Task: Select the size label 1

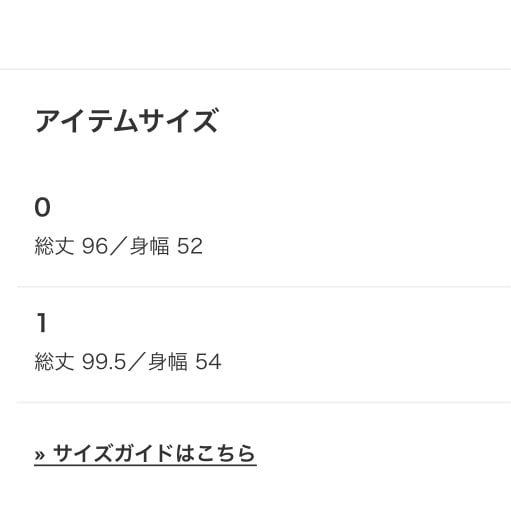Action: click(x=42, y=323)
